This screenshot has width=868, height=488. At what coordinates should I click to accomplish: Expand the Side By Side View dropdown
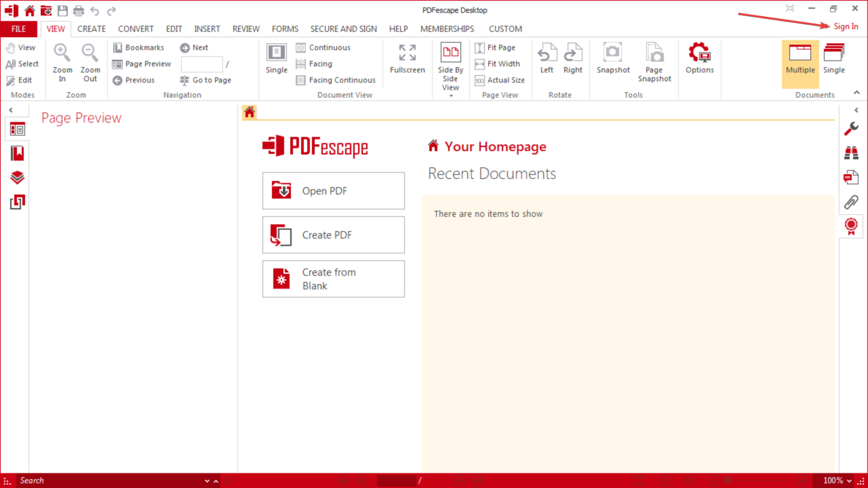pyautogui.click(x=451, y=96)
